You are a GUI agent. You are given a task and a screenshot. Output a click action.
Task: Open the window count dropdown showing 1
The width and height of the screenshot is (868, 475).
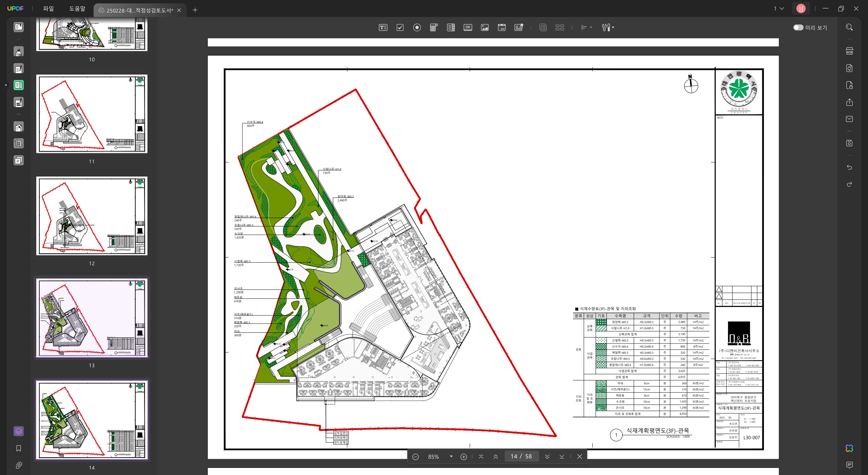(778, 8)
